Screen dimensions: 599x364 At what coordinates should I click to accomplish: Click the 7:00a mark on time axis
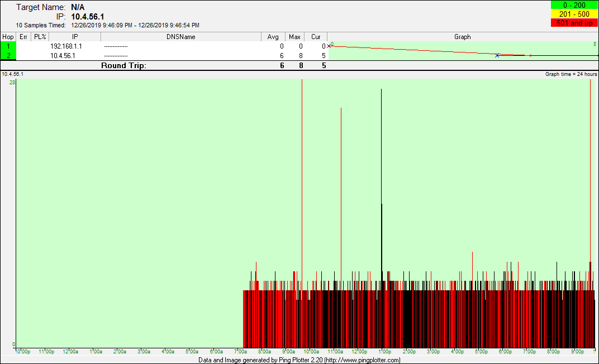coord(240,352)
